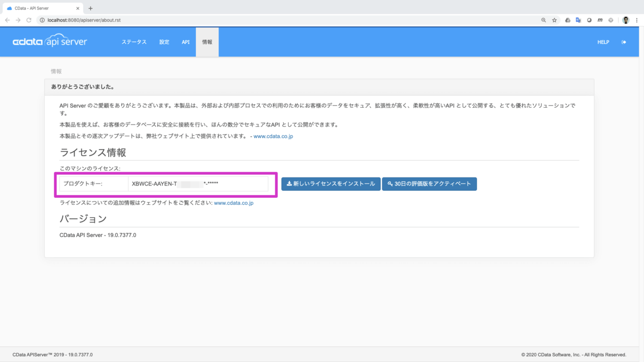This screenshot has width=644, height=362.
Task: Open the HELP link in header
Action: click(603, 42)
